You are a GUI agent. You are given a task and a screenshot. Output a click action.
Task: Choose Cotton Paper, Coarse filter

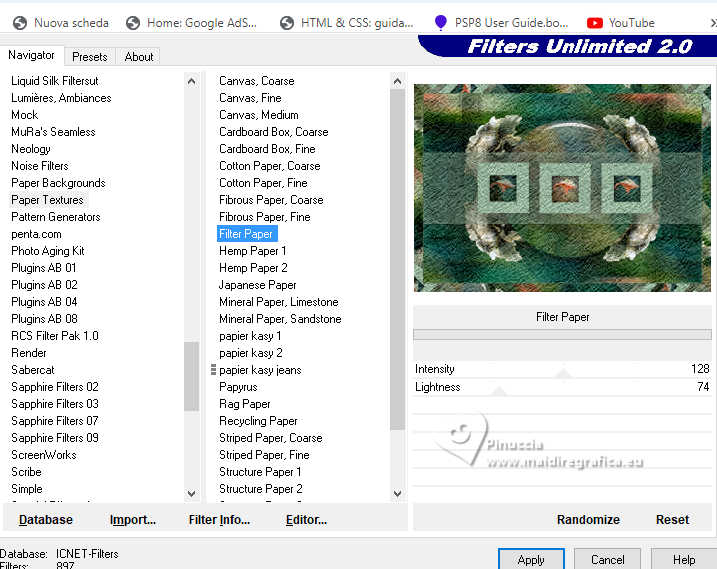click(x=269, y=166)
